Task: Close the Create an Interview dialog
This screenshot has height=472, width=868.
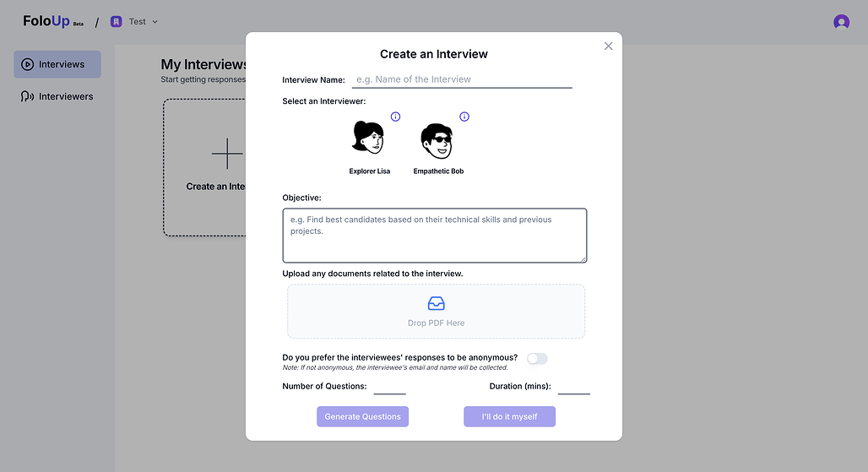Action: pyautogui.click(x=609, y=46)
